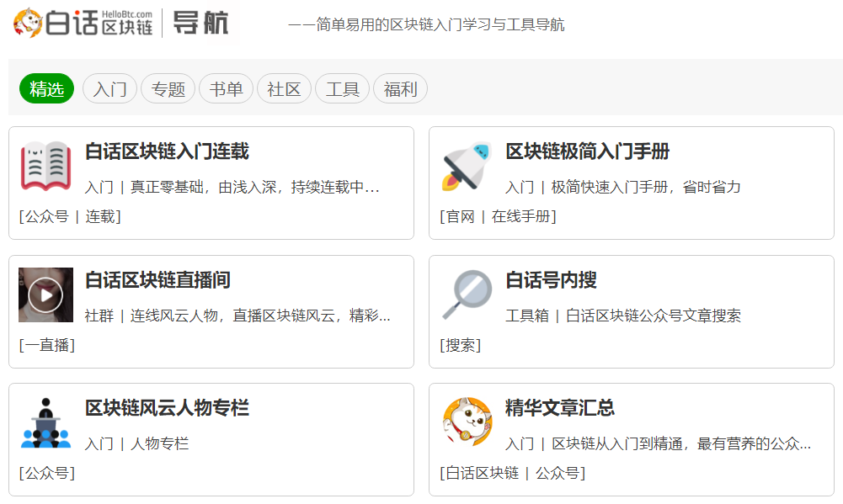Click description 入门 | 人物专栏
The height and width of the screenshot is (504, 843).
[x=137, y=443]
